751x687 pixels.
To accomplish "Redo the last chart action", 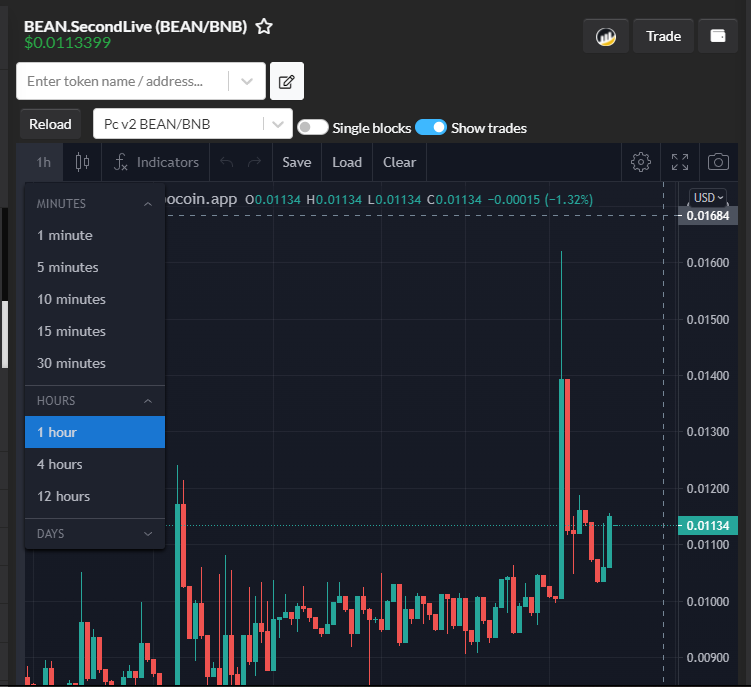I will 254,162.
